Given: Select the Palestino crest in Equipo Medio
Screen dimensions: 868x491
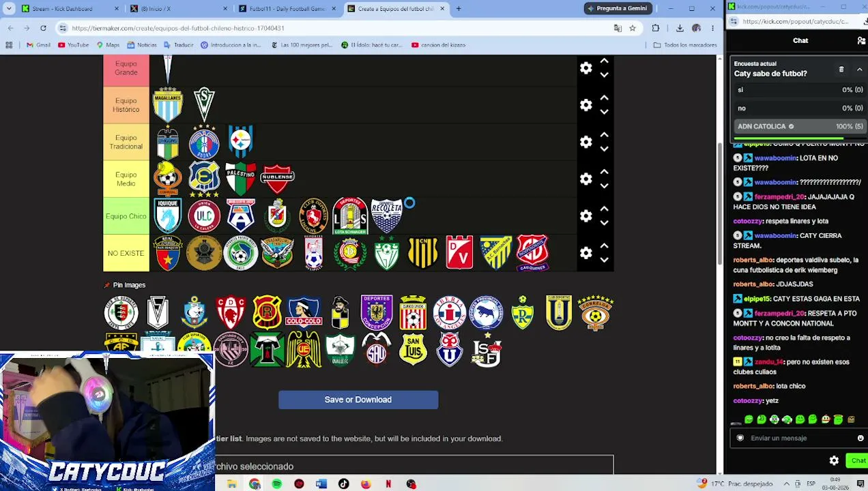Looking at the screenshot, I should point(240,179).
